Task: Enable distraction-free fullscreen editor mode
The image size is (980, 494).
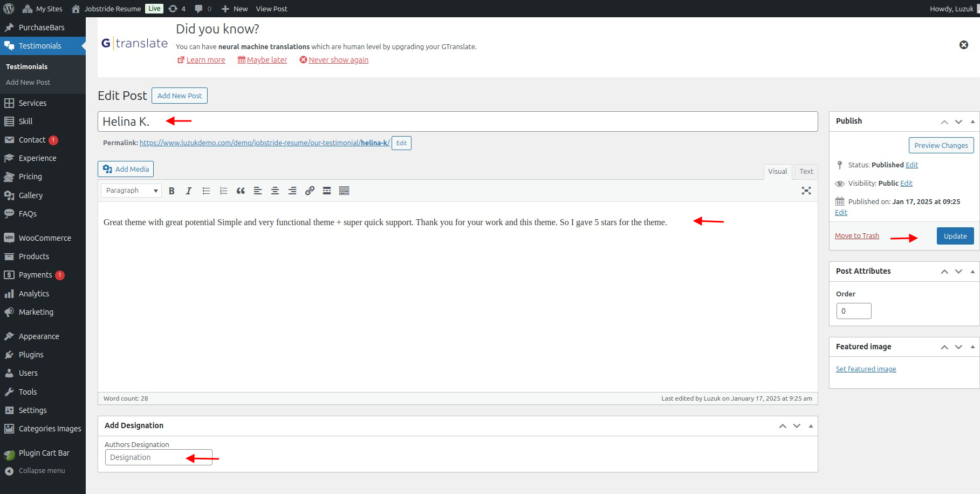Action: coord(806,191)
